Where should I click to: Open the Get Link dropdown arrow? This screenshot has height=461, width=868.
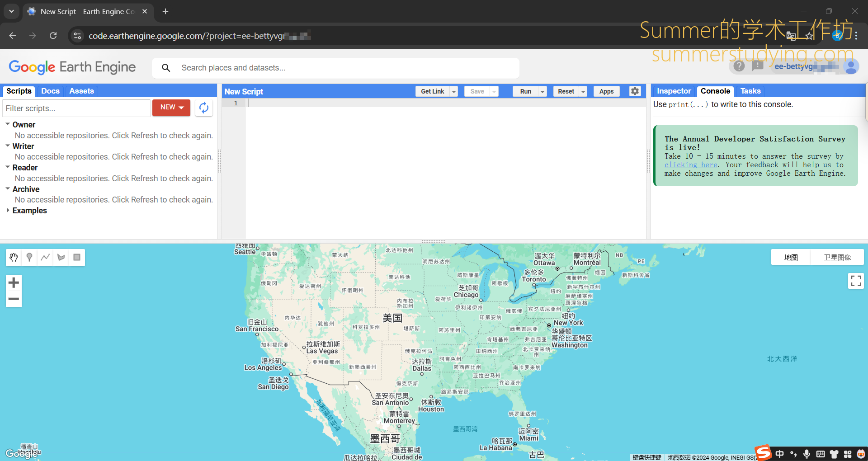click(x=453, y=92)
